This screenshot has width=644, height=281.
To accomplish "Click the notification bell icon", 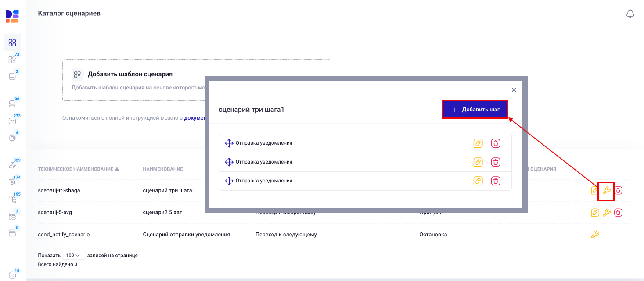I will click(x=630, y=14).
